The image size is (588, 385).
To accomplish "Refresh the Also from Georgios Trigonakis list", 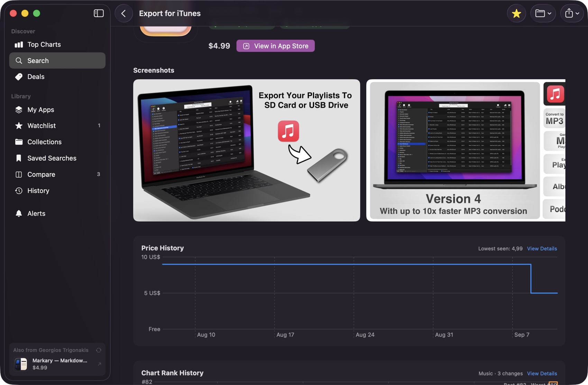I will 99,350.
